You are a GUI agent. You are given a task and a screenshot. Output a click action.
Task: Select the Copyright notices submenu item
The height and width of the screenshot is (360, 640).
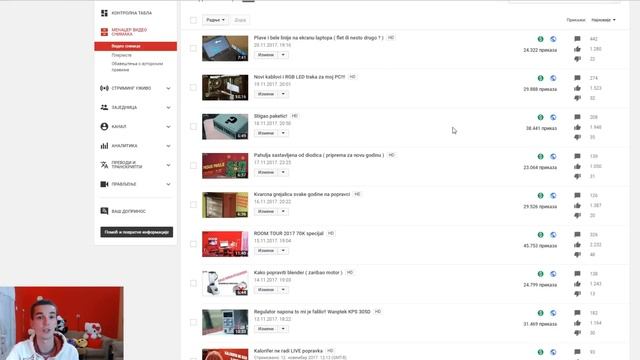tap(137, 67)
